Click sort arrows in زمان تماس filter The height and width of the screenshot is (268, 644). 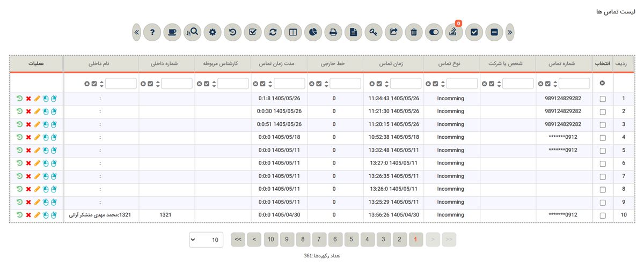click(386, 84)
